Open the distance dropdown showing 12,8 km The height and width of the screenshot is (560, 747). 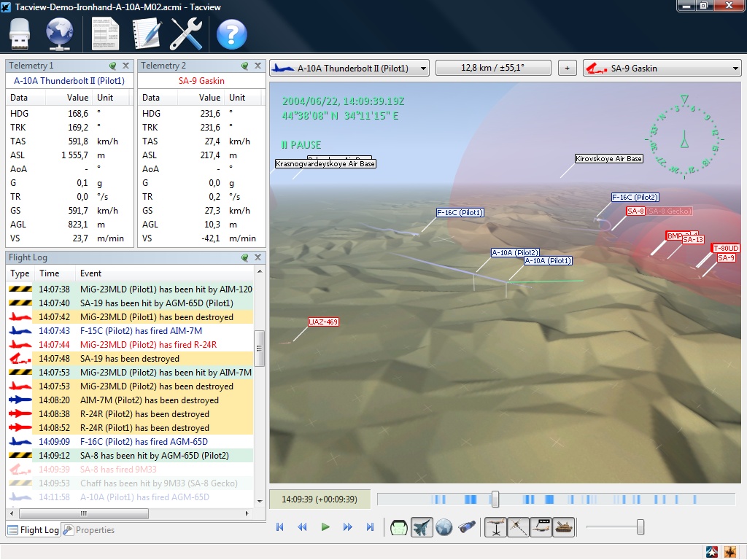click(x=493, y=67)
